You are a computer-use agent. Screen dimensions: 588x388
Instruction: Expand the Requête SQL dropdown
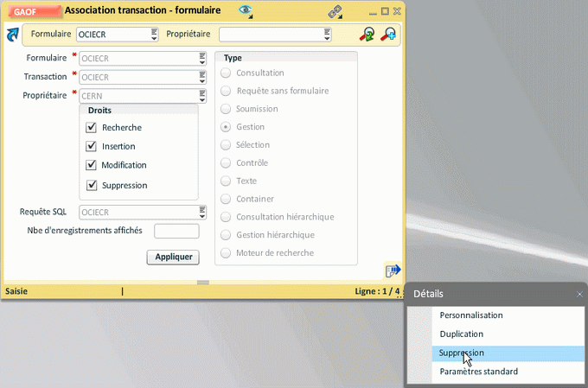point(201,212)
